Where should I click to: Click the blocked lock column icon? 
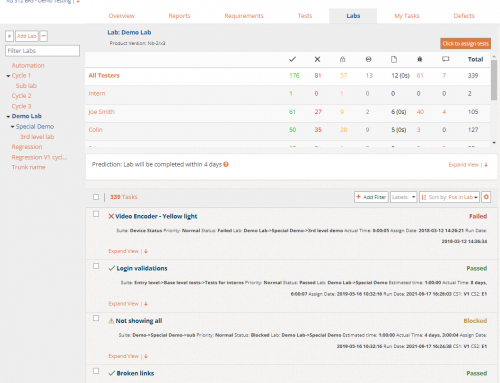point(342,59)
